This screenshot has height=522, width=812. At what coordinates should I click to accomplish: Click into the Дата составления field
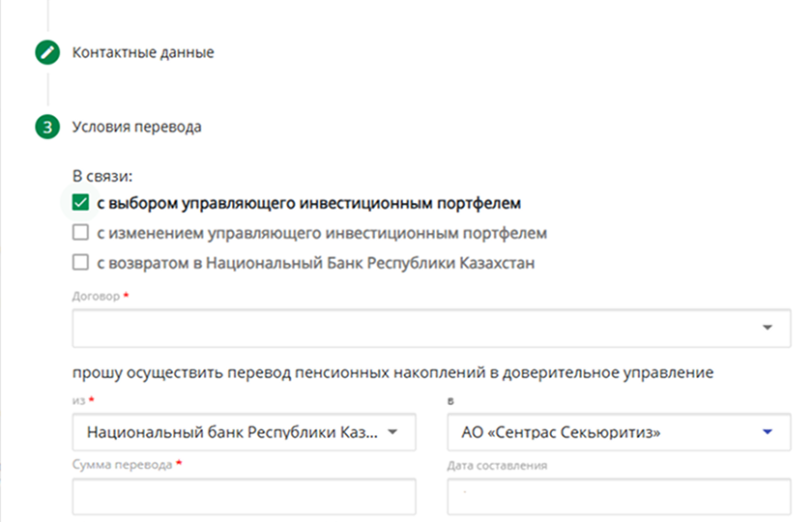619,497
